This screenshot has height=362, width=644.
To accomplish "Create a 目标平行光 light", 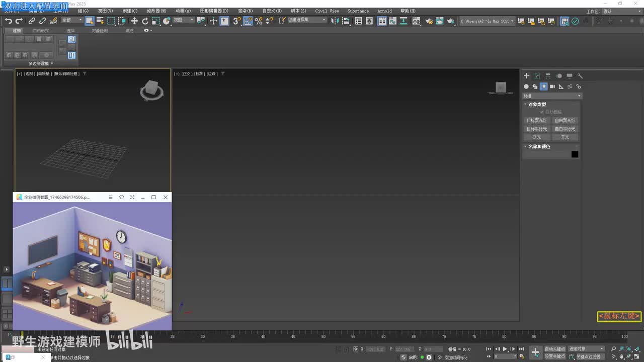I will click(x=537, y=129).
